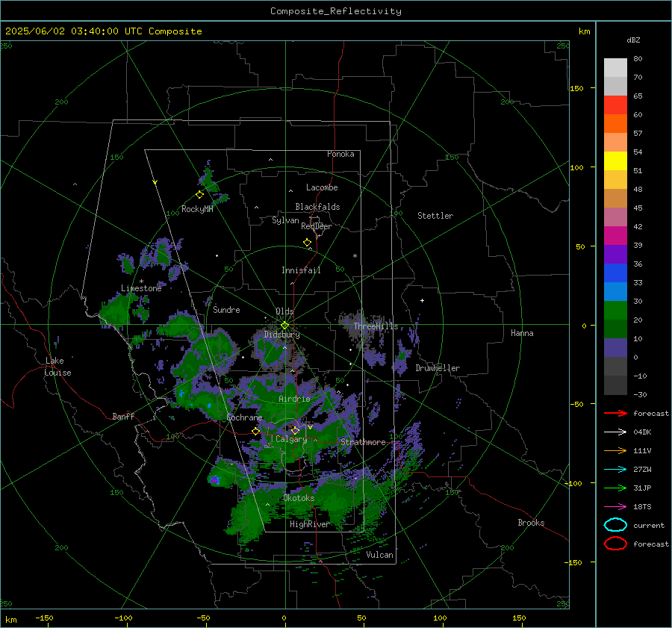Click the yellow diamond marker above Calgary
This screenshot has height=628, width=672.
[x=295, y=430]
